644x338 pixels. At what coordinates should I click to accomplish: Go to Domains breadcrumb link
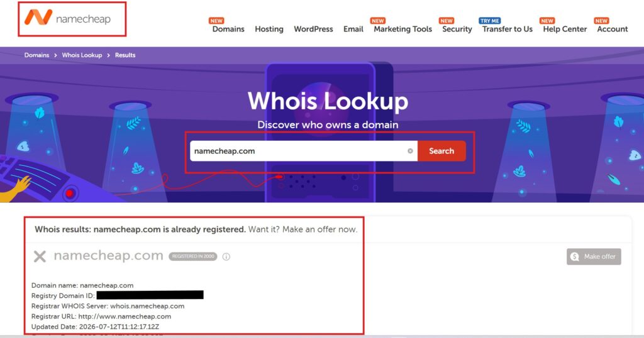click(36, 55)
